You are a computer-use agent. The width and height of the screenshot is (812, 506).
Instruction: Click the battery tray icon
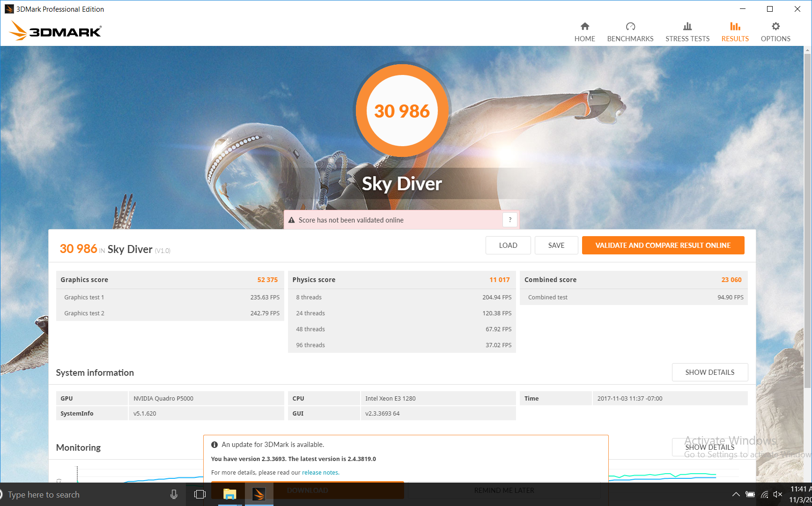750,494
